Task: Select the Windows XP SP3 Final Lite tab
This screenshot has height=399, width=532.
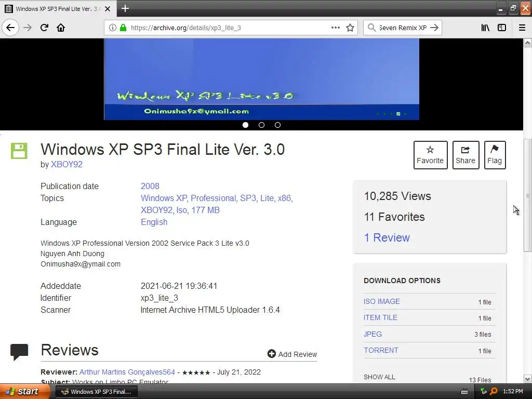Action: pos(58,9)
